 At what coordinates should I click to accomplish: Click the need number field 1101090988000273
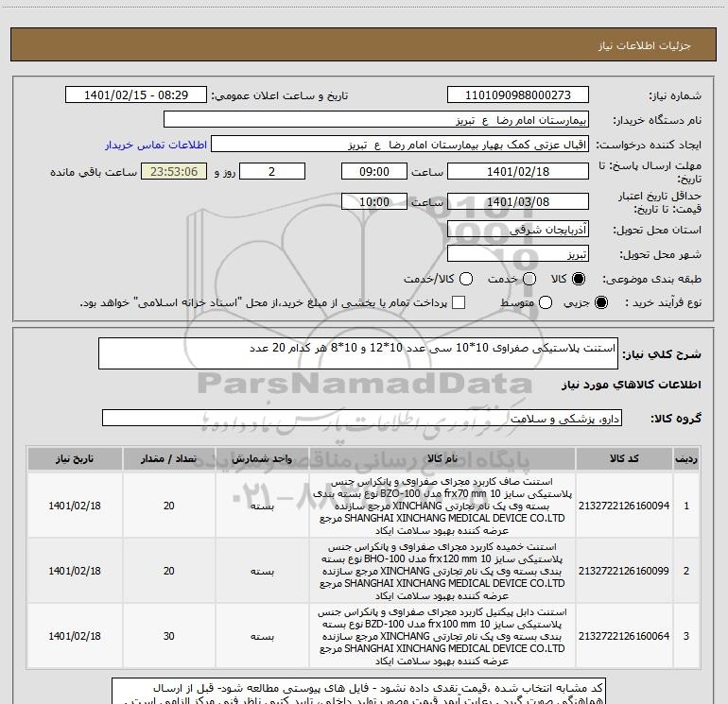point(518,95)
